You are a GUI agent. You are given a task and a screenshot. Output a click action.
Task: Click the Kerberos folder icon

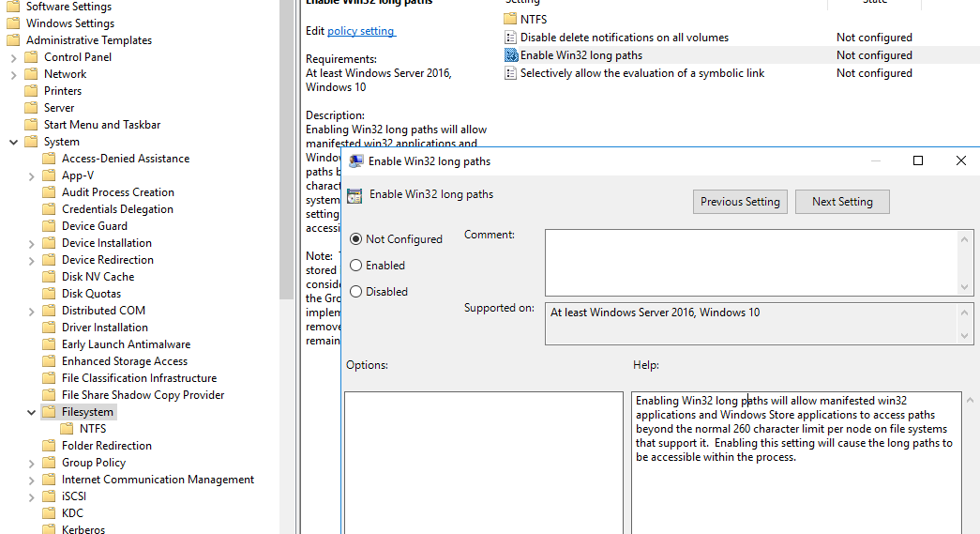(49, 529)
